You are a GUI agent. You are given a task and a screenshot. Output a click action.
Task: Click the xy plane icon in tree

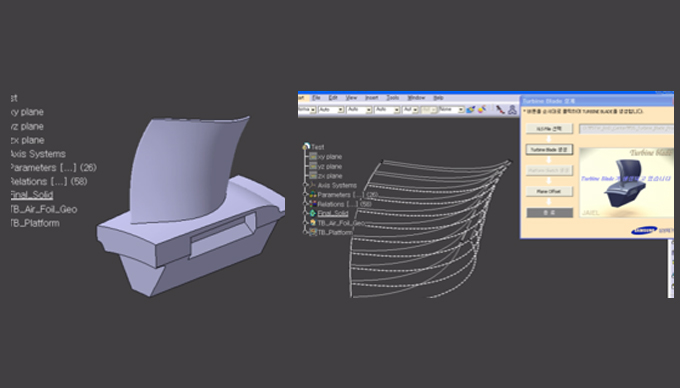(313, 157)
